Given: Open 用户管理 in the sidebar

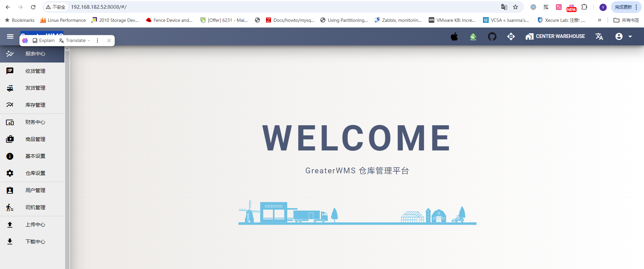Looking at the screenshot, I should pos(32,190).
